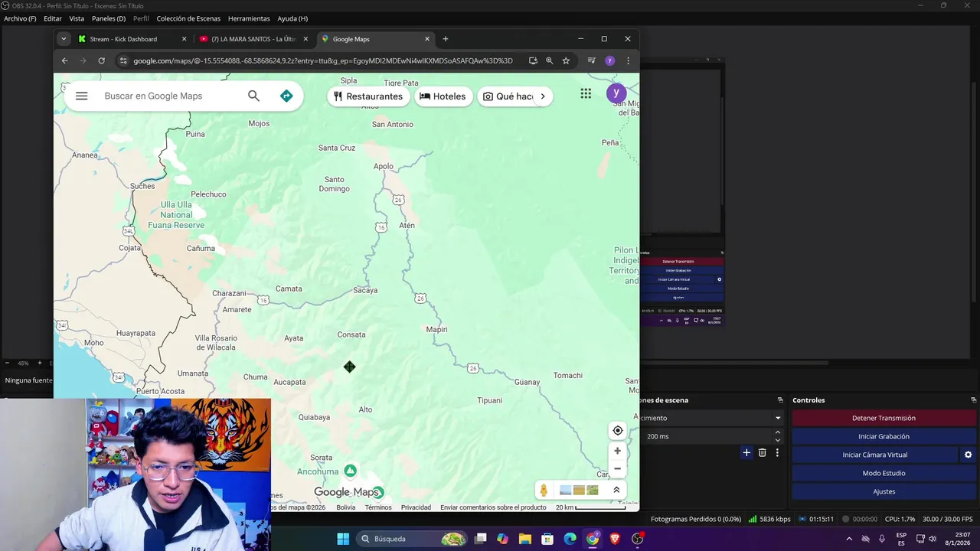Click Iniciar Cámara Virtual
This screenshot has width=980, height=551.
point(874,455)
